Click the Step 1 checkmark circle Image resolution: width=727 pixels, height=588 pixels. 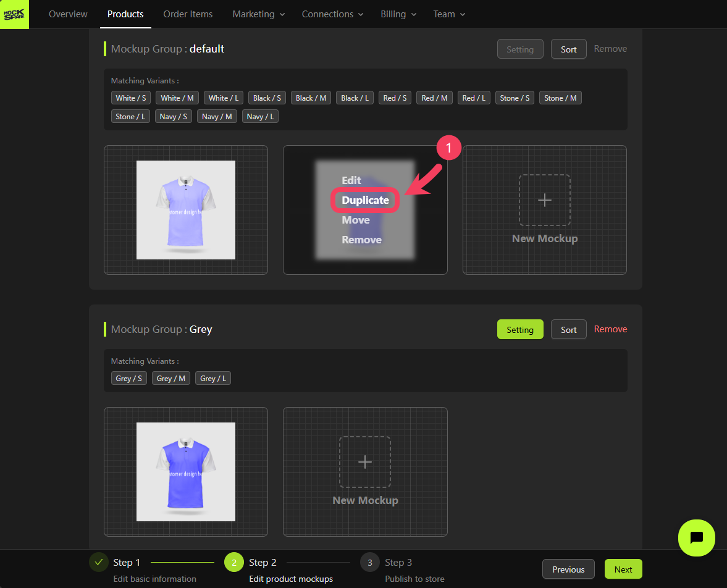[x=99, y=562]
